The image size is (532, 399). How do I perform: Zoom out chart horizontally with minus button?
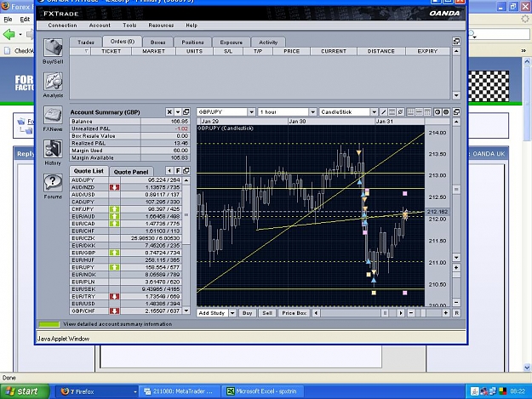pos(411,313)
